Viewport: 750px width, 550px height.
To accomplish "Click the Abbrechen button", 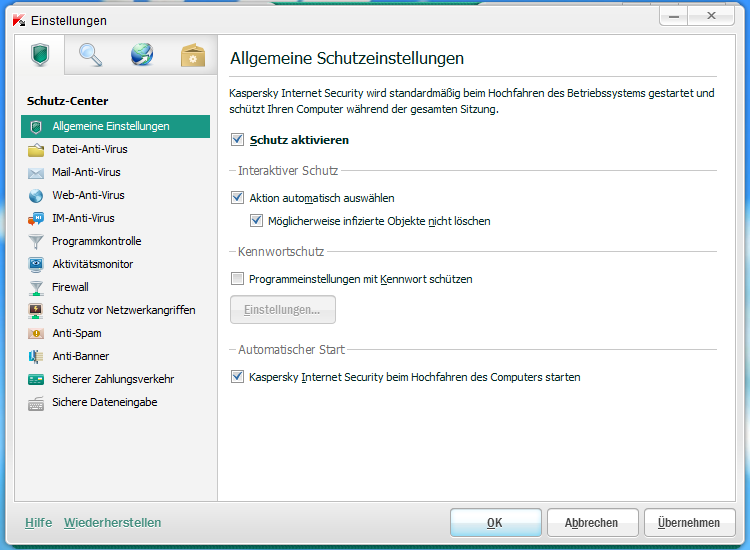I will [592, 523].
